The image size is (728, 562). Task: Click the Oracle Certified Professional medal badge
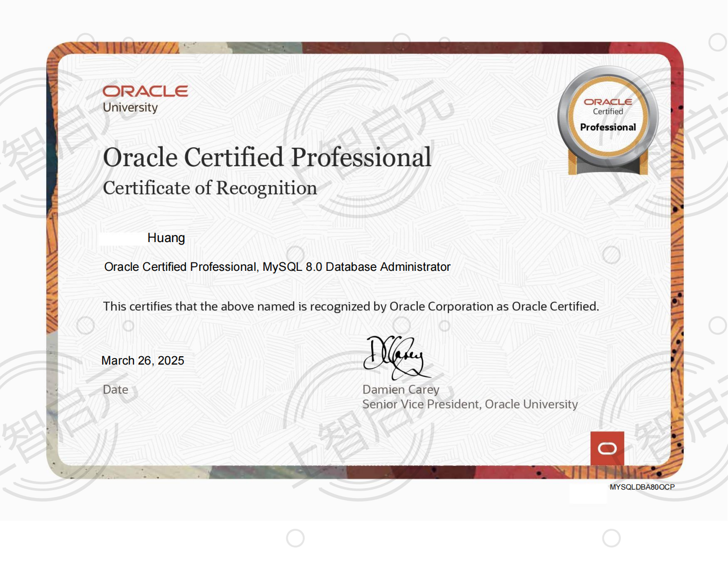607,117
